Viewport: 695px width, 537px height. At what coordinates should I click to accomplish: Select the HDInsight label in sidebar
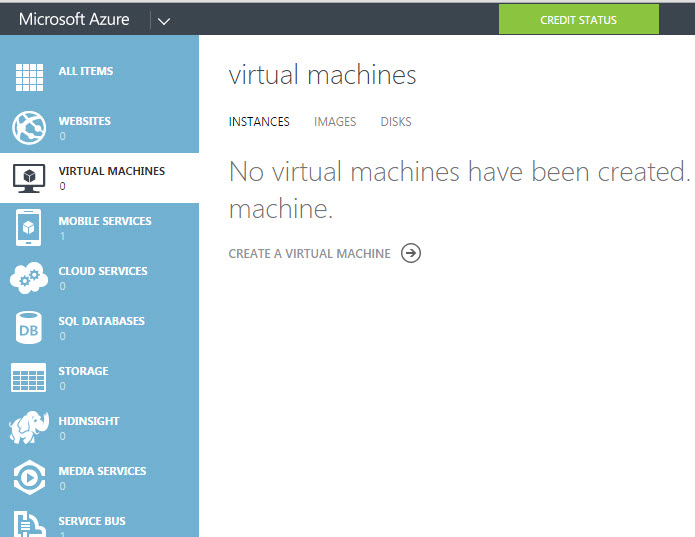tap(89, 421)
